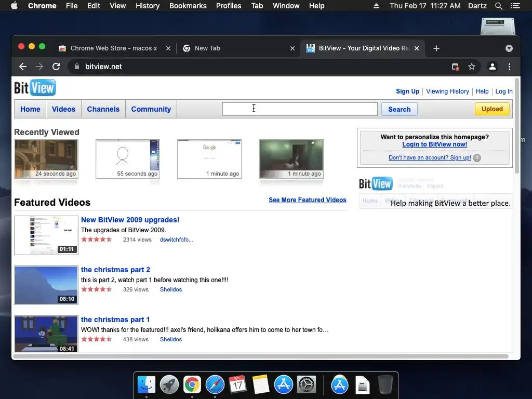Open New BitView 2009 upgrades! video title
The image size is (532, 399).
point(130,220)
